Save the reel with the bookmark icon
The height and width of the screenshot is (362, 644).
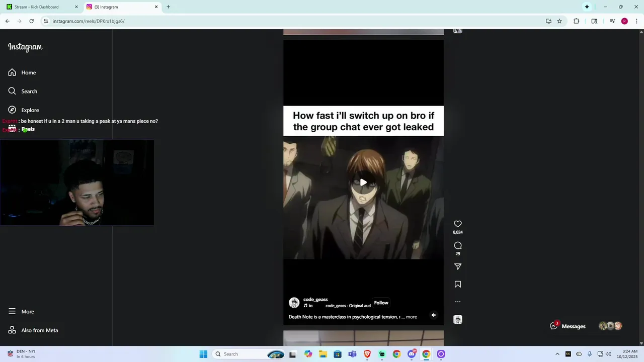pyautogui.click(x=458, y=284)
